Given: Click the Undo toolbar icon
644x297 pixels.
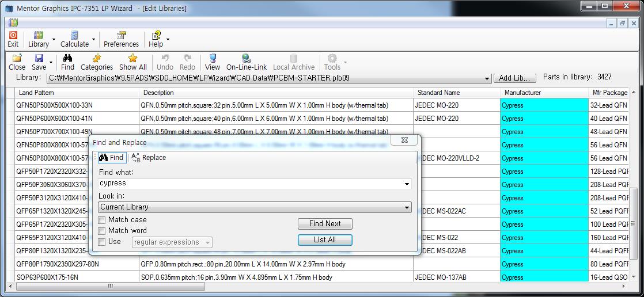Looking at the screenshot, I should click(x=165, y=58).
